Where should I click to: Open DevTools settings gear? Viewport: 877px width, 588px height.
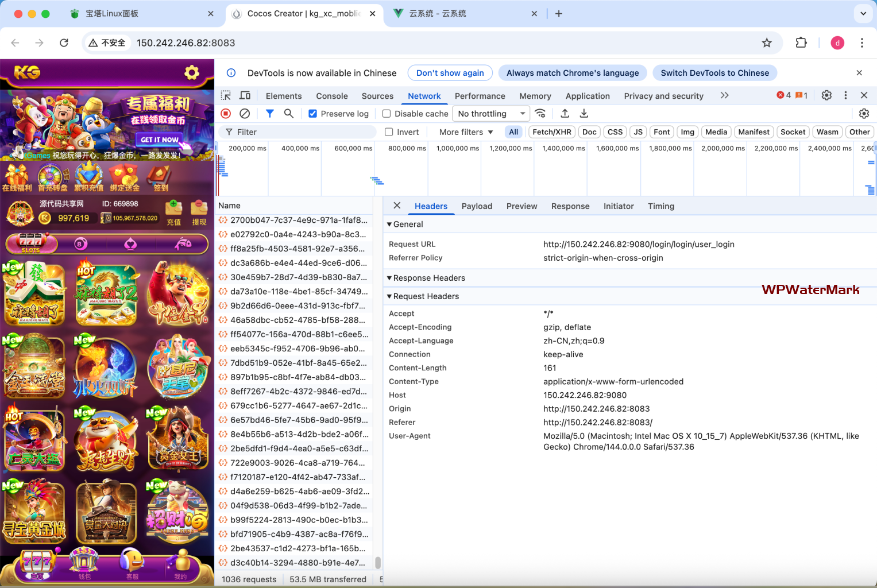pos(826,95)
